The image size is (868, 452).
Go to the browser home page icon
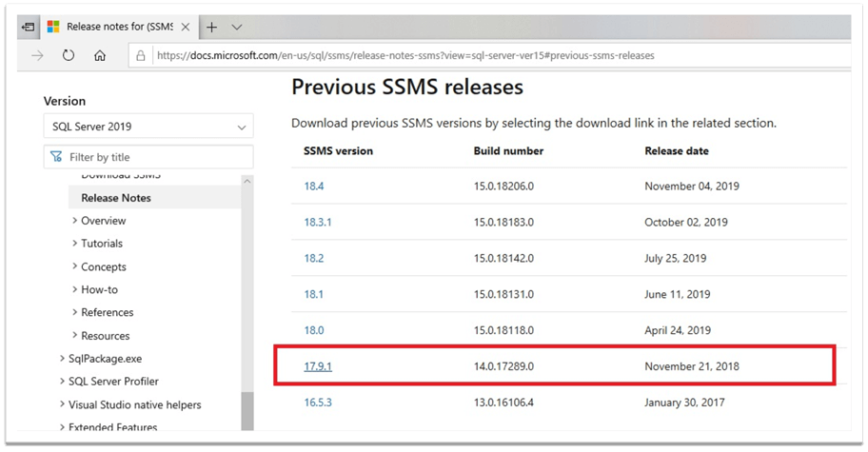pyautogui.click(x=100, y=56)
